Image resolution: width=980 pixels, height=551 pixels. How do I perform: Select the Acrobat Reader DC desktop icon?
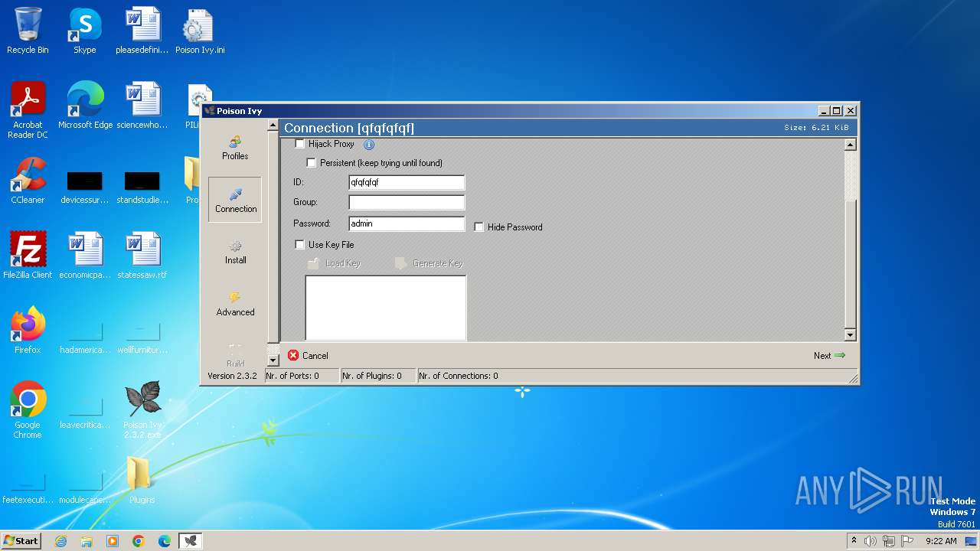coord(28,111)
